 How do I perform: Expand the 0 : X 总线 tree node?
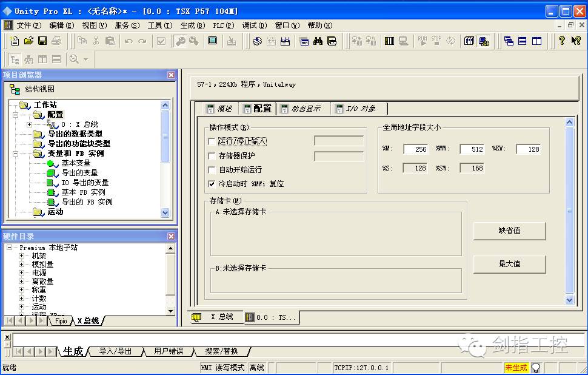(x=30, y=124)
